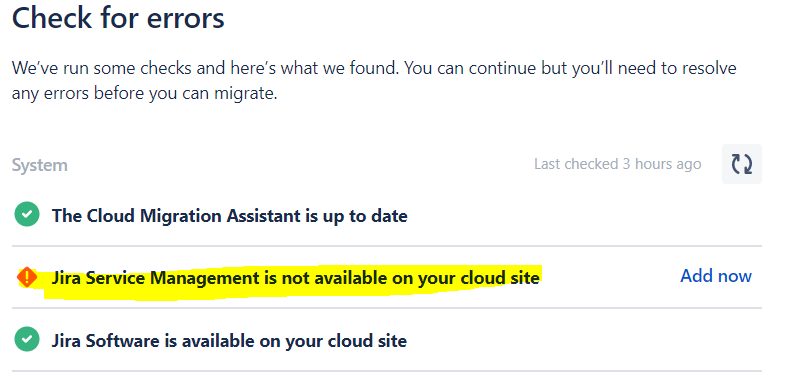The width and height of the screenshot is (786, 385).
Task: Click the words 'not available' in the error row
Action: click(x=334, y=277)
